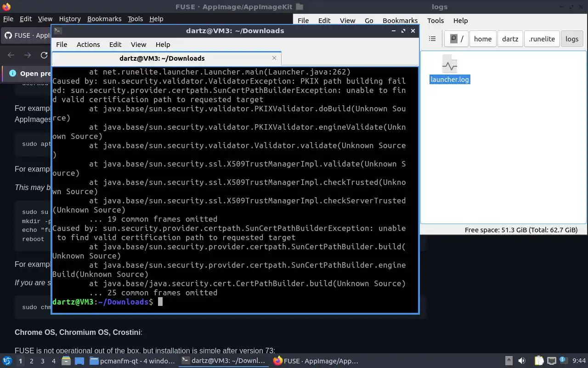
Task: Click the removable media eject tray icon
Action: click(509, 361)
